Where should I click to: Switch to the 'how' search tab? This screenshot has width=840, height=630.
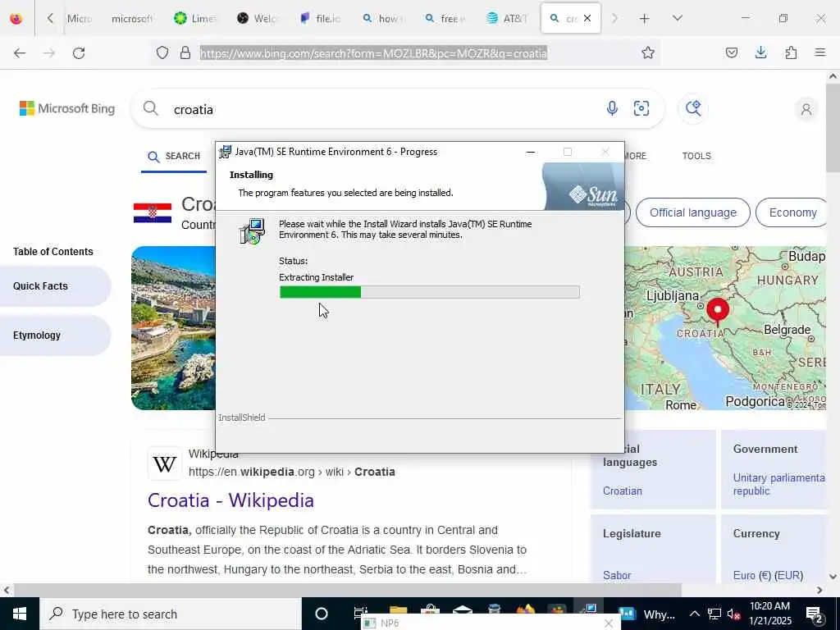pos(382,18)
